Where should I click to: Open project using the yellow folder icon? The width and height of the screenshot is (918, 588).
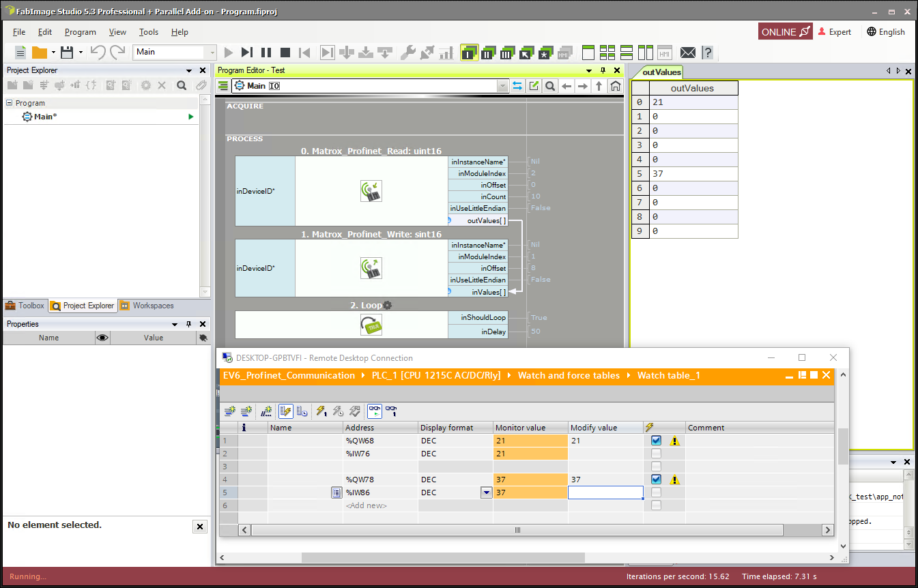tap(40, 53)
